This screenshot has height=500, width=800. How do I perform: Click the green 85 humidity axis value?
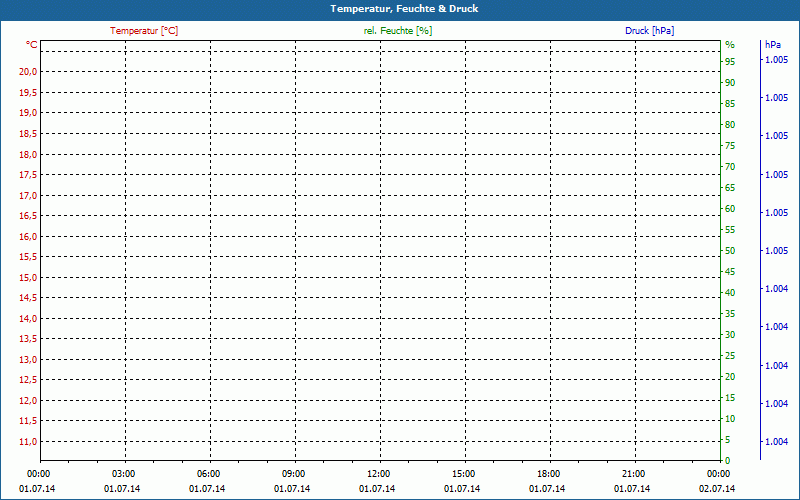(730, 104)
